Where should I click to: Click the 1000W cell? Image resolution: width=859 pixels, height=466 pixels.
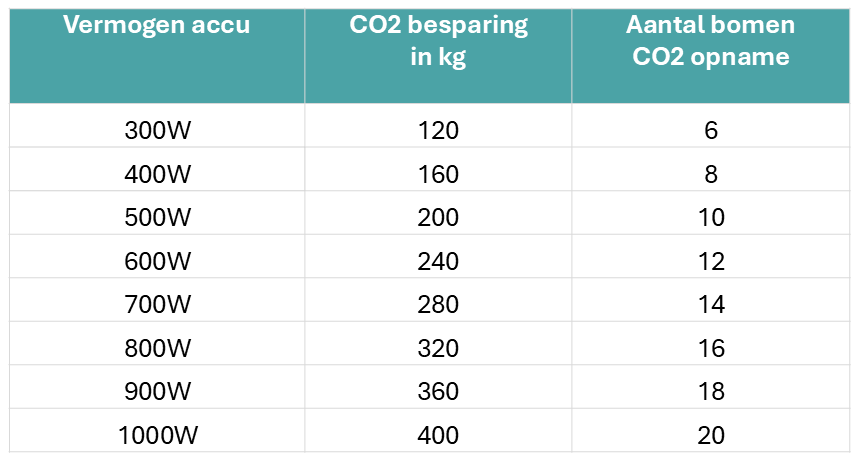(158, 435)
